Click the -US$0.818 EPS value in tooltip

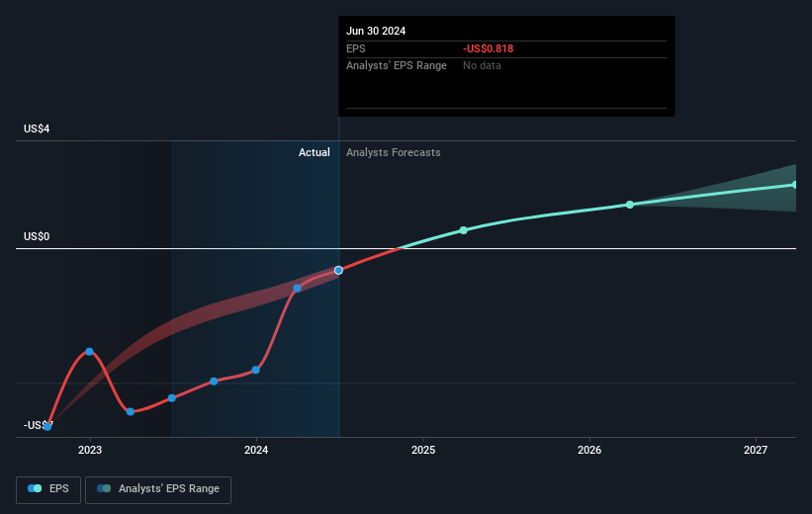(488, 48)
